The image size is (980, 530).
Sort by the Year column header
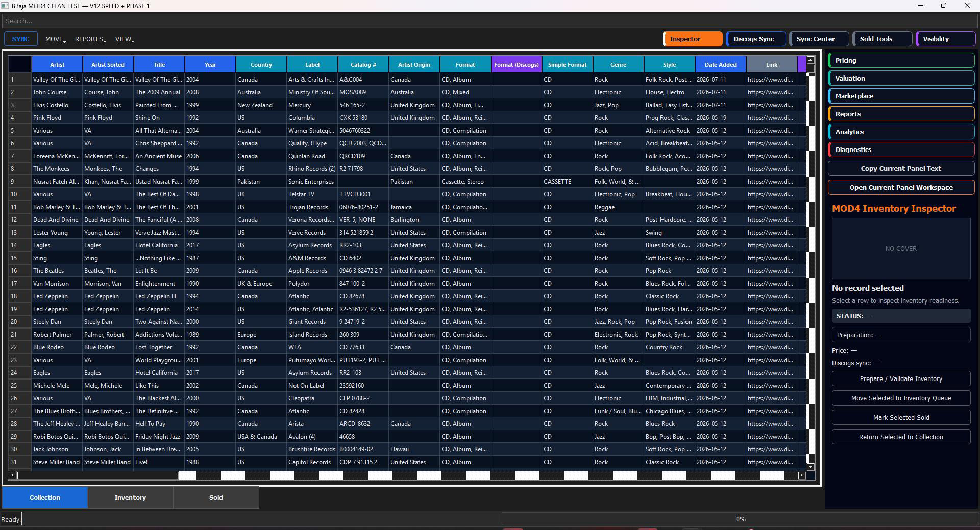[x=210, y=65]
